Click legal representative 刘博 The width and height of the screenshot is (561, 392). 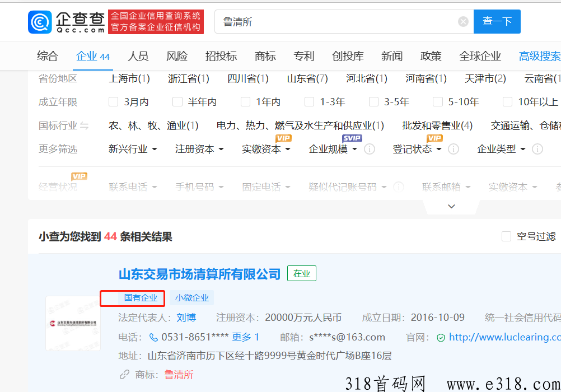click(186, 318)
